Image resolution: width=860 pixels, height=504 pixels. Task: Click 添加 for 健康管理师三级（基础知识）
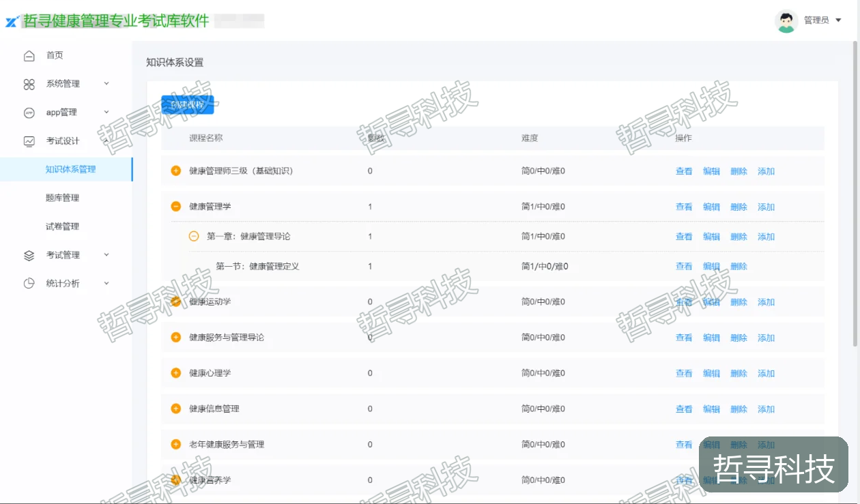(766, 171)
